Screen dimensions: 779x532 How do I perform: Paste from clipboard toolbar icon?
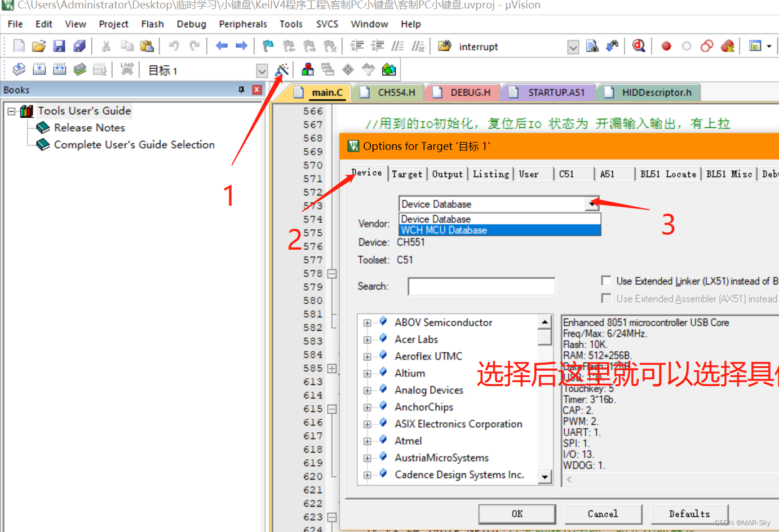pos(147,46)
